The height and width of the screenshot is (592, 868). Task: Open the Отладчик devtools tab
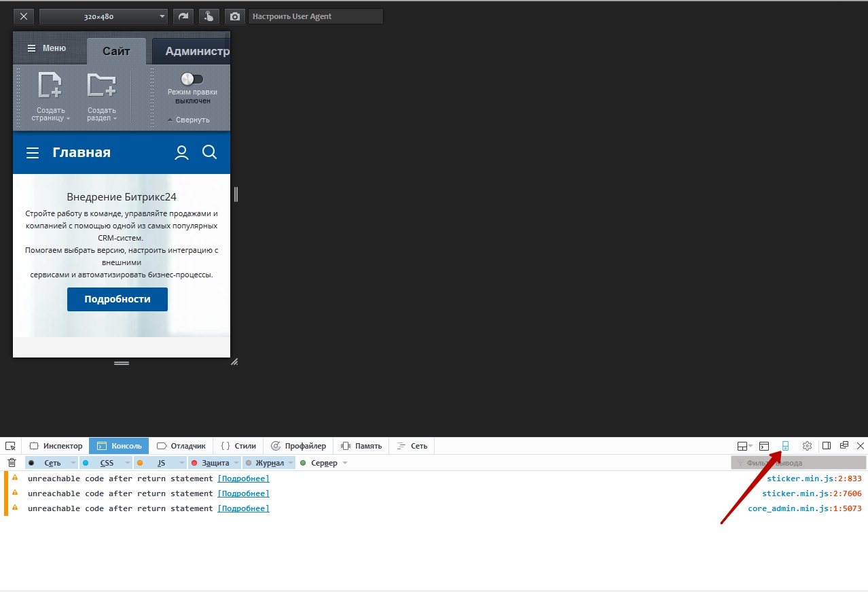click(x=181, y=446)
